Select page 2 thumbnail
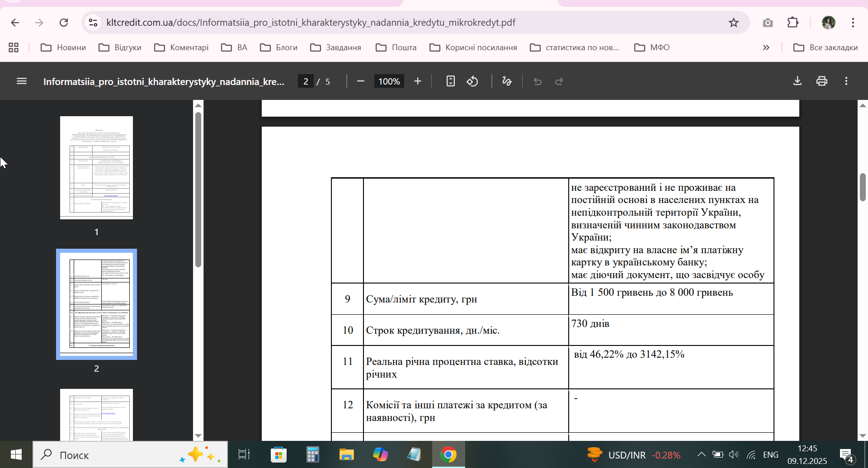This screenshot has width=868, height=468. (96, 304)
